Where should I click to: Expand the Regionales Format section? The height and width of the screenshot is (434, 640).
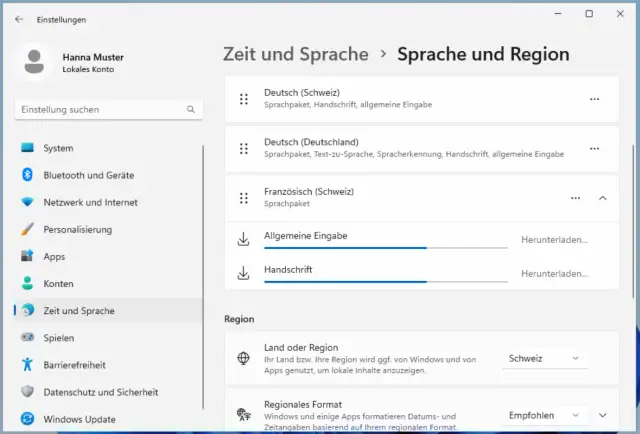coord(603,414)
